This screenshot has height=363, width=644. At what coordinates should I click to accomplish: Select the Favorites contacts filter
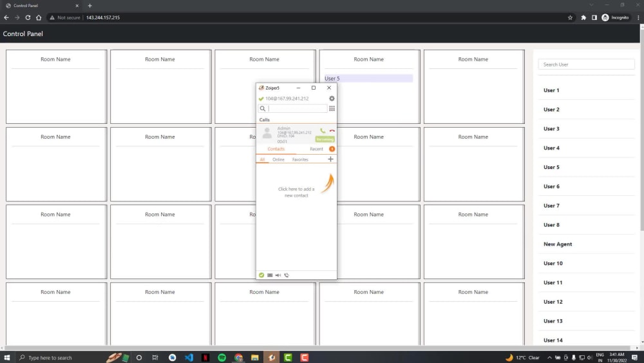pos(300,159)
